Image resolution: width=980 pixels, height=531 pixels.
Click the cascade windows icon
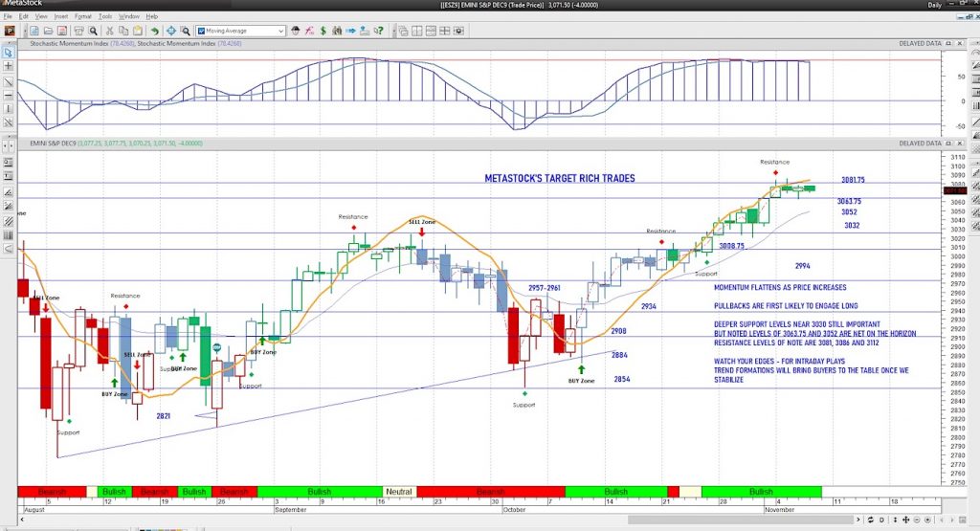pos(403,31)
